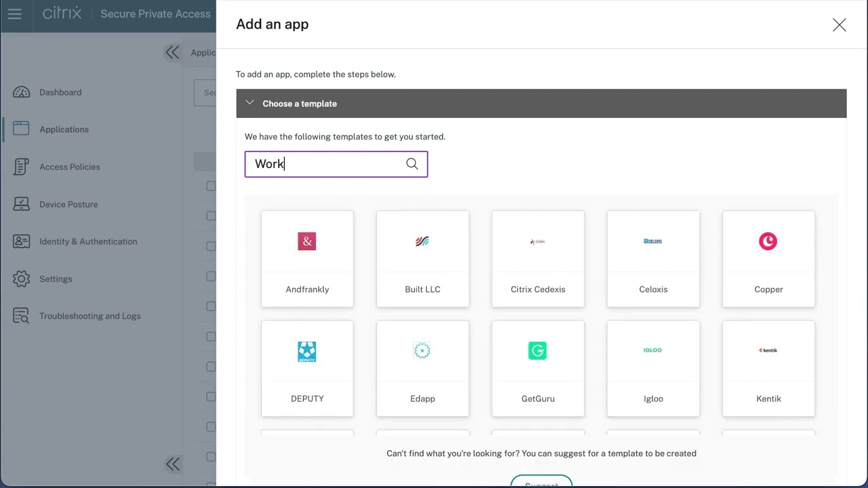Select the Built LLC template card
The height and width of the screenshot is (488, 868).
coord(422,258)
